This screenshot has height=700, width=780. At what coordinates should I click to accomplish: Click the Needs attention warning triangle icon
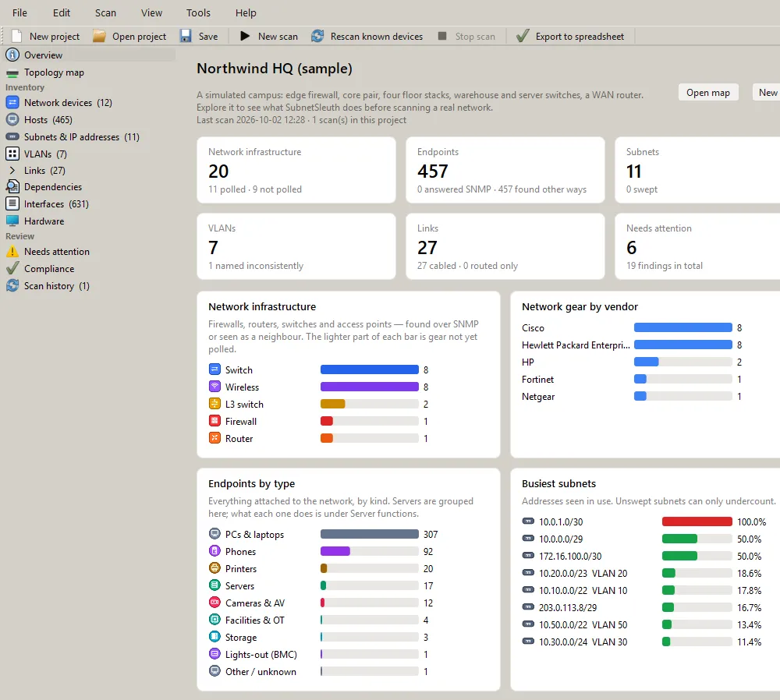[12, 252]
